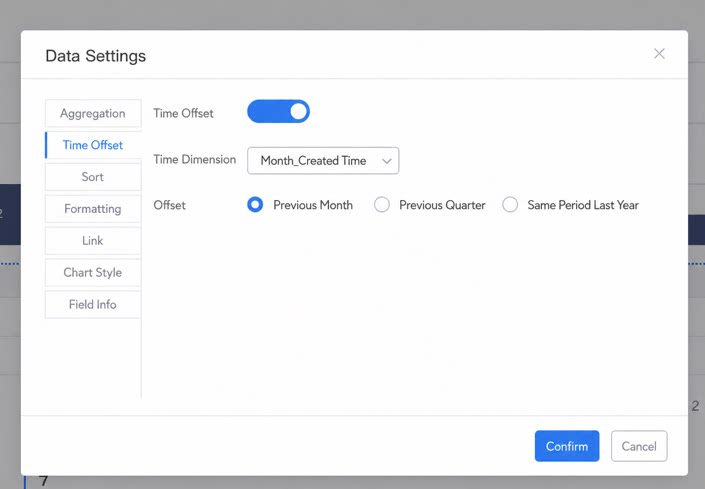This screenshot has height=489, width=705.
Task: Cancel the dialog changes
Action: click(639, 446)
